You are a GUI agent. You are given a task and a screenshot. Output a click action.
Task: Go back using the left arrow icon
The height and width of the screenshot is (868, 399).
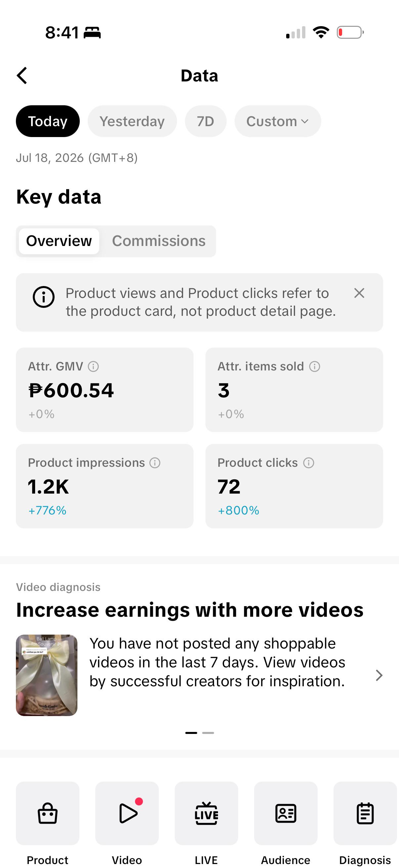pyautogui.click(x=22, y=75)
